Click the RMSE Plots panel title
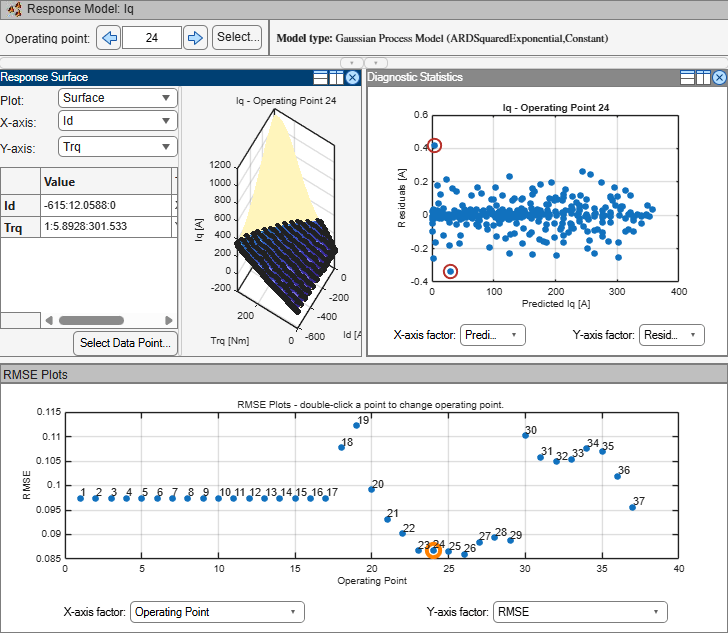Viewport: 728px width, 633px height. (35, 375)
